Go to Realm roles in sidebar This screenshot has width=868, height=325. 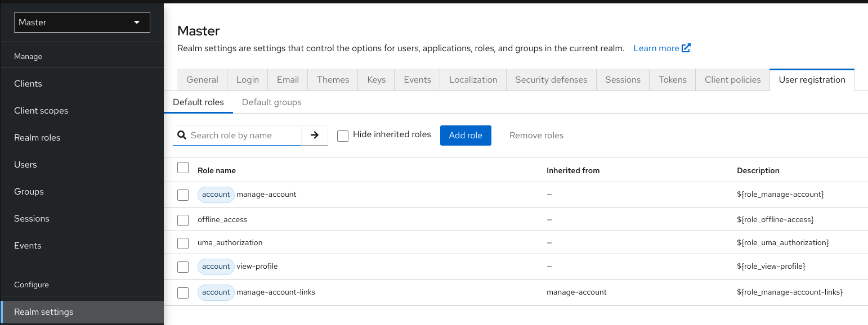click(37, 138)
